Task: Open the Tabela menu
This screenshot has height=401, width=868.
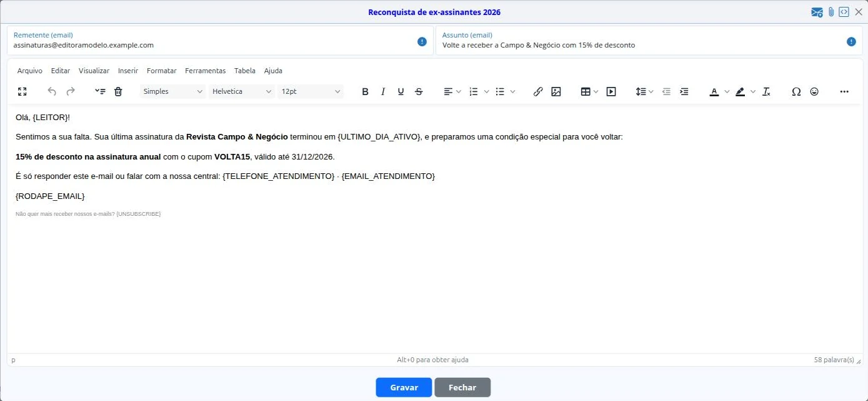Action: click(x=245, y=71)
